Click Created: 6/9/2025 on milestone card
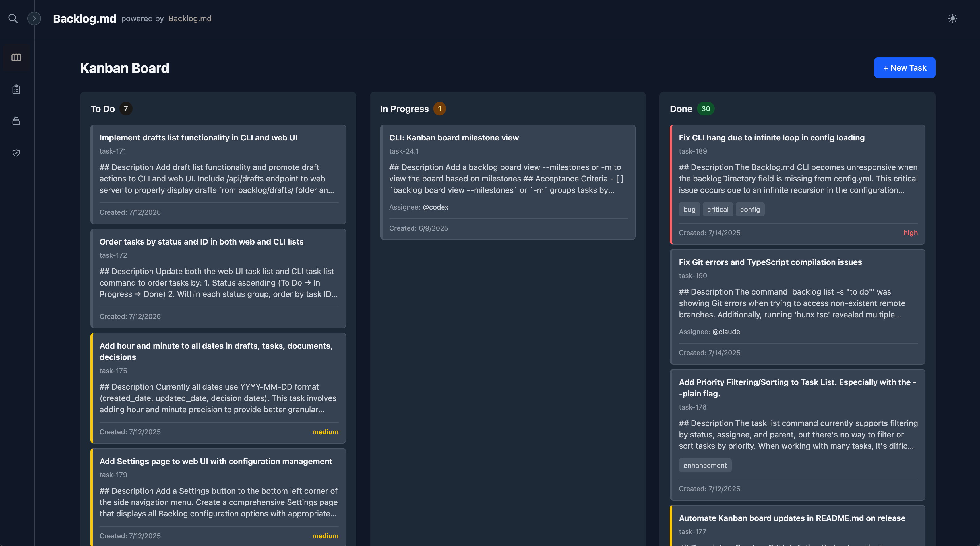This screenshot has width=980, height=546. click(x=419, y=228)
